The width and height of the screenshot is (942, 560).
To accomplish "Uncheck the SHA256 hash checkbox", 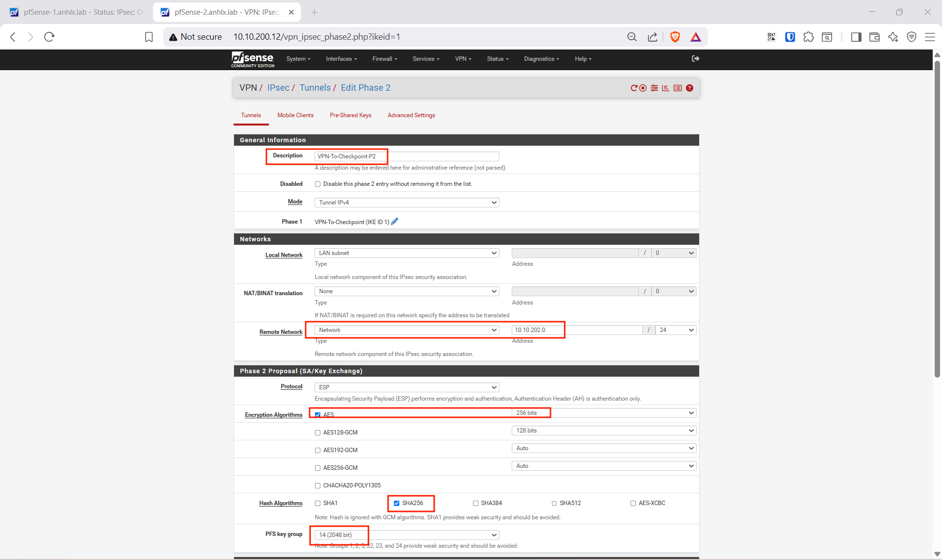I will point(396,503).
